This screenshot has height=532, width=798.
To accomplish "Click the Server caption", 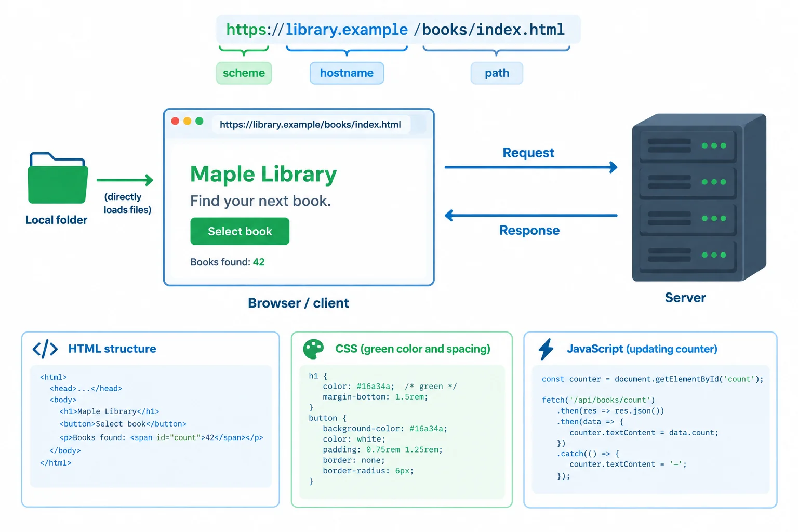I will pyautogui.click(x=685, y=298).
